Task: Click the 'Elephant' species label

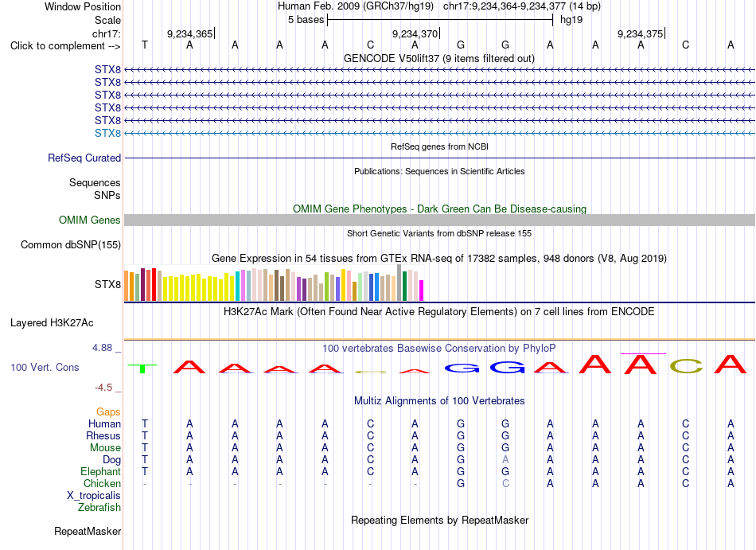Action: coord(101,471)
